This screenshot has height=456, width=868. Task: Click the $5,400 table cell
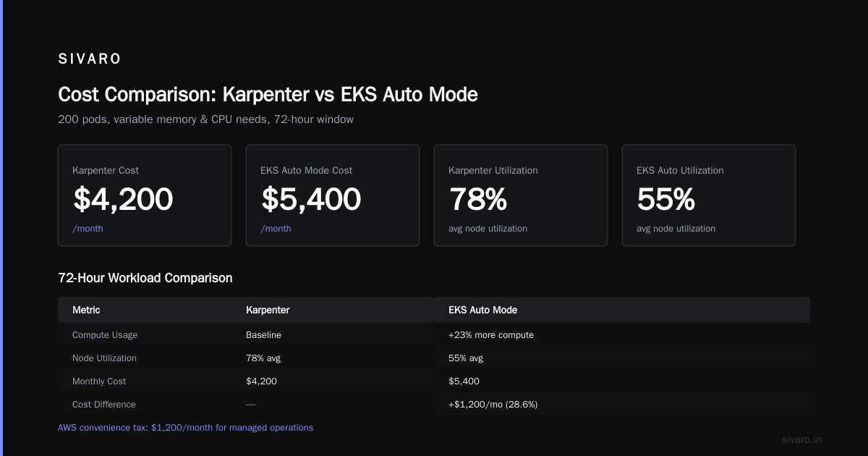(x=464, y=381)
